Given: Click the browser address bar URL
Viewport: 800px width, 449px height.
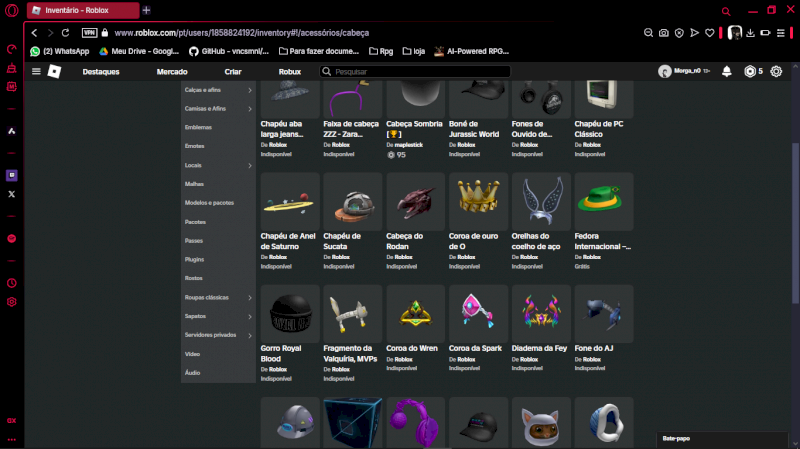Looking at the screenshot, I should pyautogui.click(x=241, y=33).
